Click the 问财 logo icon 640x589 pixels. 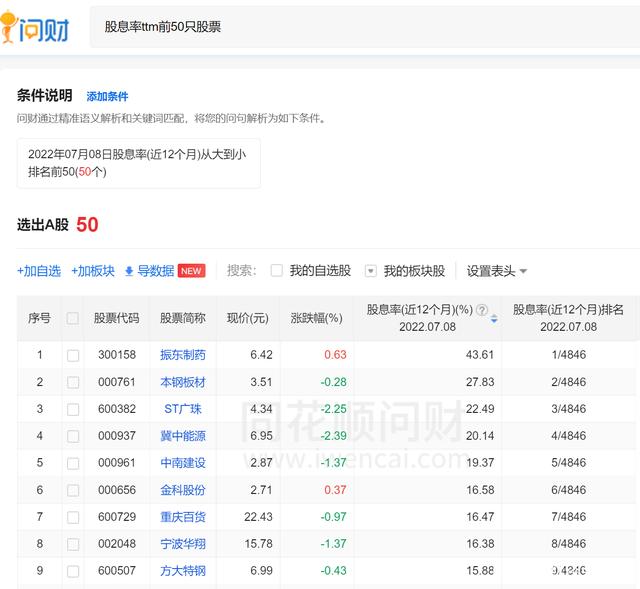pyautogui.click(x=35, y=28)
